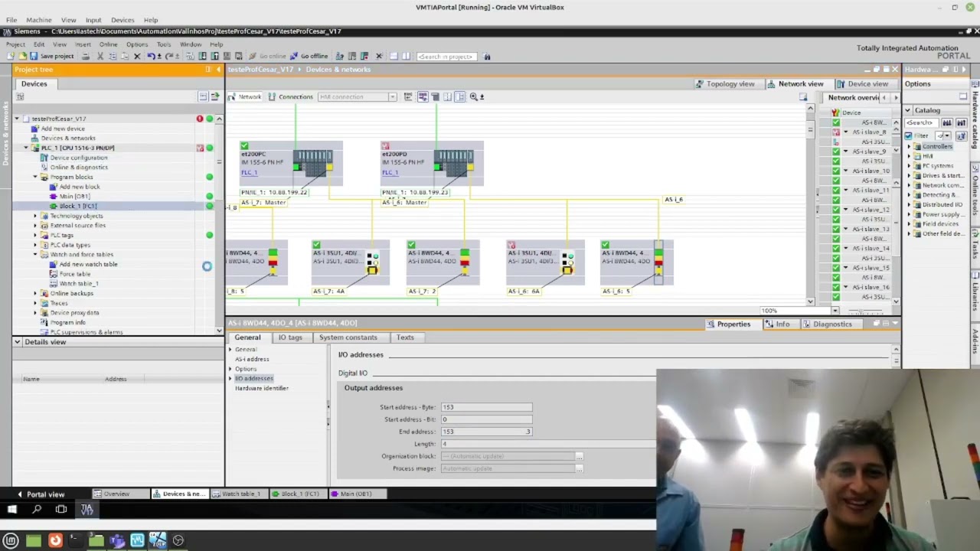This screenshot has height=551, width=980.
Task: Click the AS-i 8WD44 device labeled AS-i_6: 5
Action: (635, 262)
